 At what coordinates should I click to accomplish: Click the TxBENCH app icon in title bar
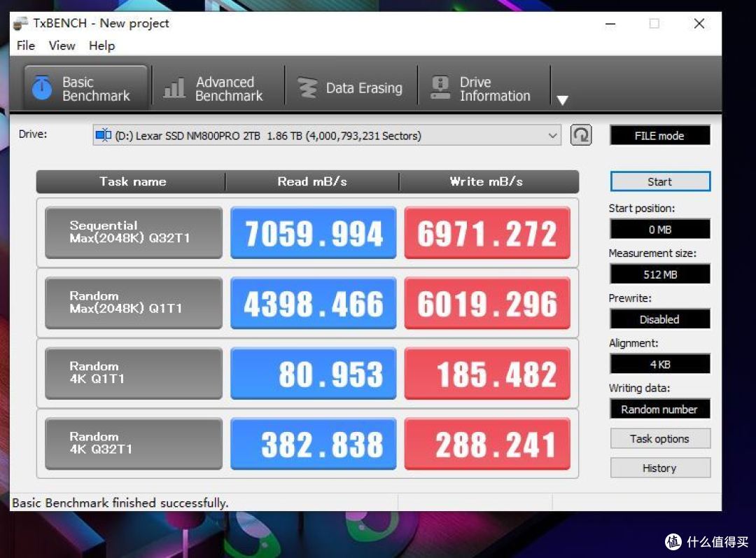[x=20, y=23]
